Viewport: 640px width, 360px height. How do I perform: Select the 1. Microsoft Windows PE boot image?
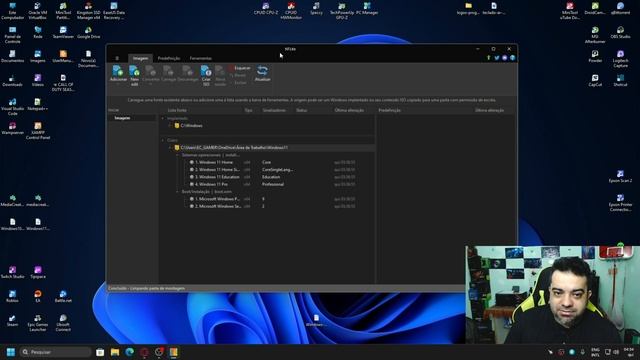[x=217, y=199]
